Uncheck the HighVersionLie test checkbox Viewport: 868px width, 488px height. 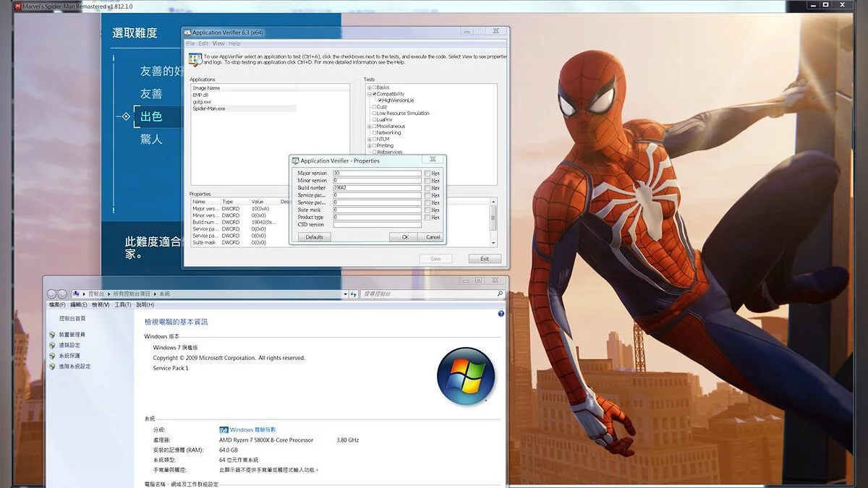(380, 100)
